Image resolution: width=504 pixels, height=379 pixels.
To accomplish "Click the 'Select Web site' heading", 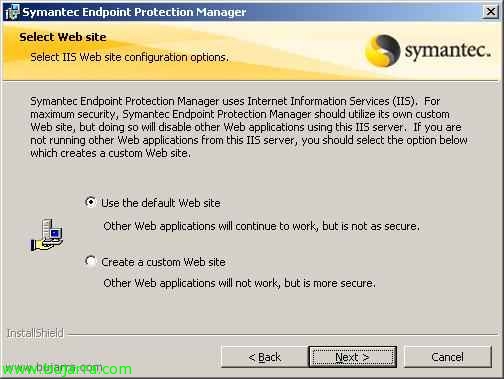I will click(63, 37).
